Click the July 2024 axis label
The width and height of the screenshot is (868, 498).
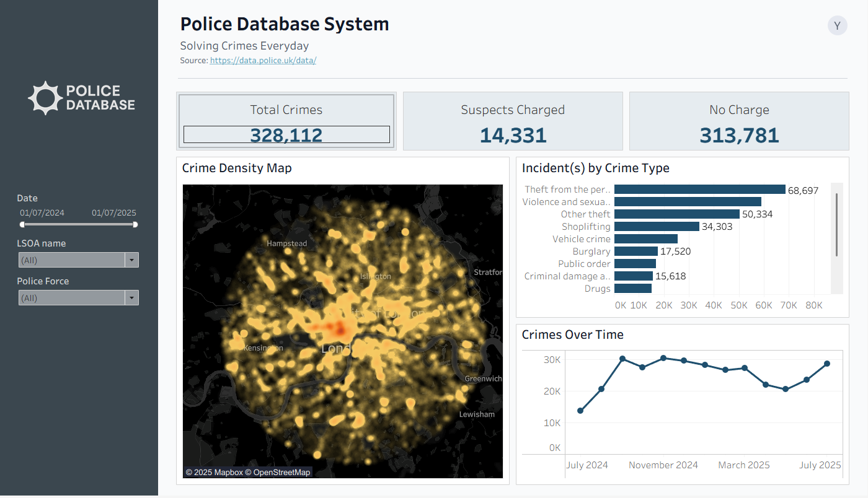[x=587, y=465]
